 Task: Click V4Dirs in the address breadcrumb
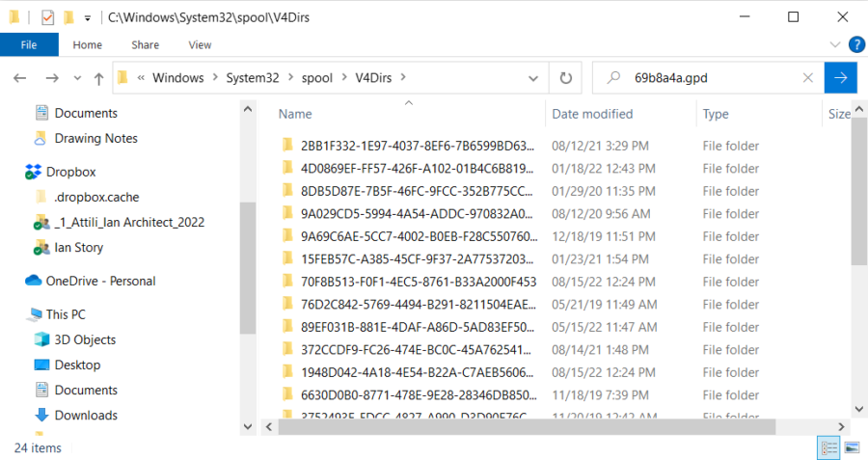pos(373,78)
